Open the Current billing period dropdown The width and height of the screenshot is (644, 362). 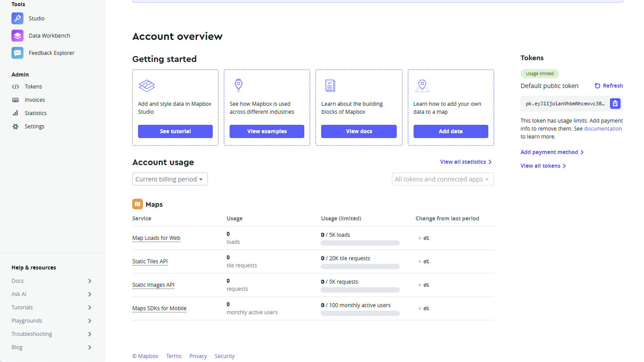170,179
